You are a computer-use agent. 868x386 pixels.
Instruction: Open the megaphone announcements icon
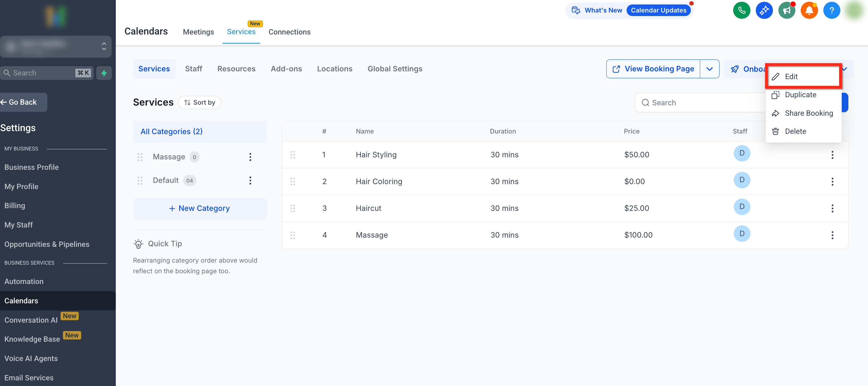pos(787,10)
